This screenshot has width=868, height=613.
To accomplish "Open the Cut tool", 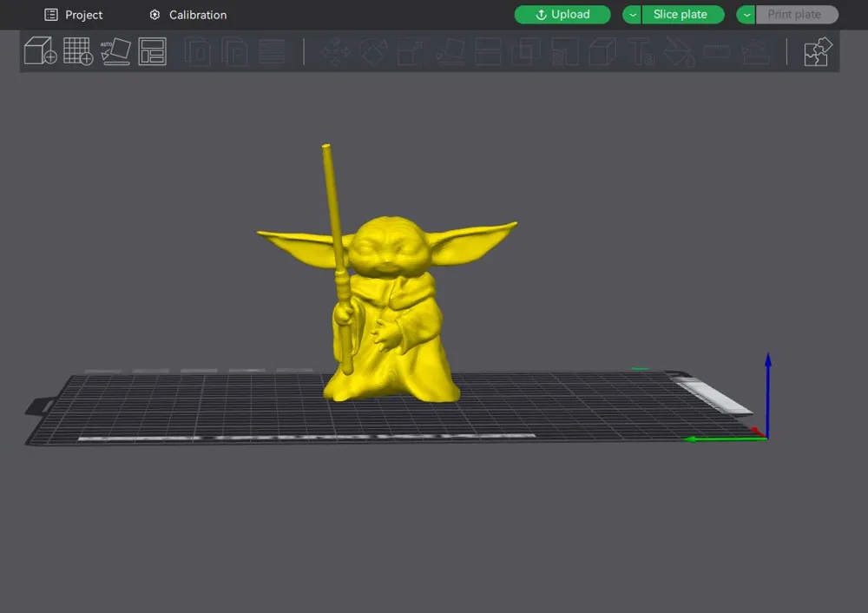I will tap(488, 51).
